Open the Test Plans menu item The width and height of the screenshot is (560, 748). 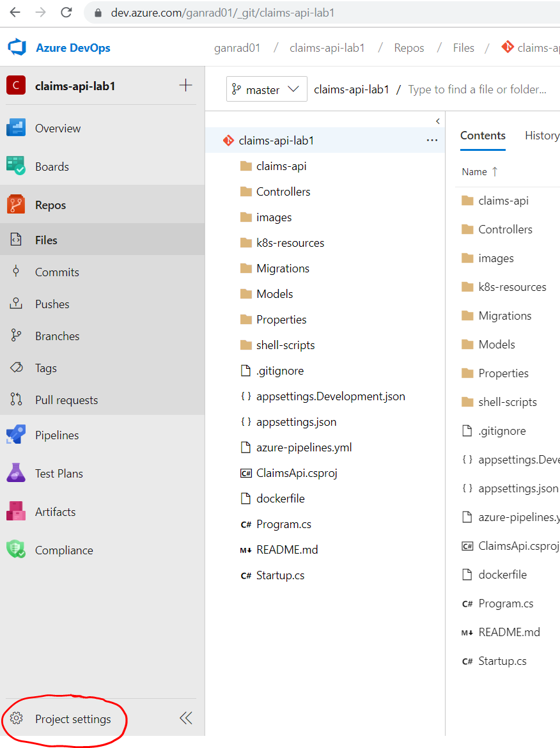59,473
